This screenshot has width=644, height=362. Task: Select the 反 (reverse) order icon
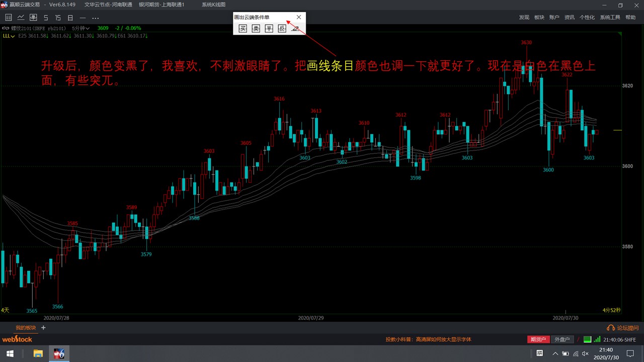(282, 29)
